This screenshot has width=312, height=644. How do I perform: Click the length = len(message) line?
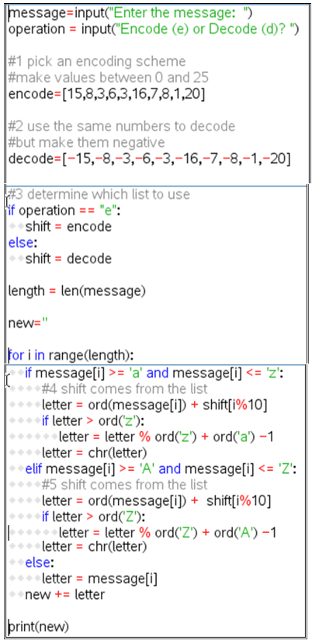point(77,291)
